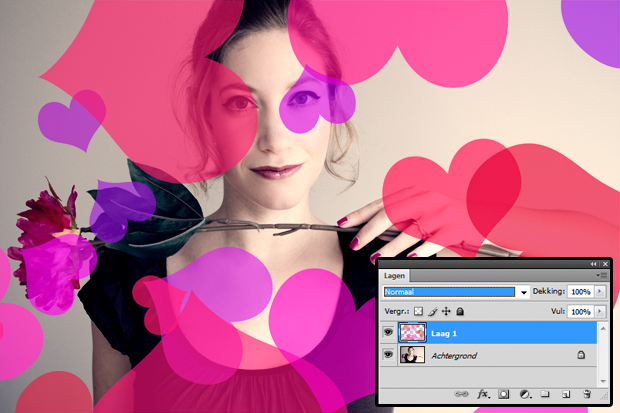The image size is (620, 413).
Task: Lock all with padlock in Vergr. row
Action: [460, 312]
